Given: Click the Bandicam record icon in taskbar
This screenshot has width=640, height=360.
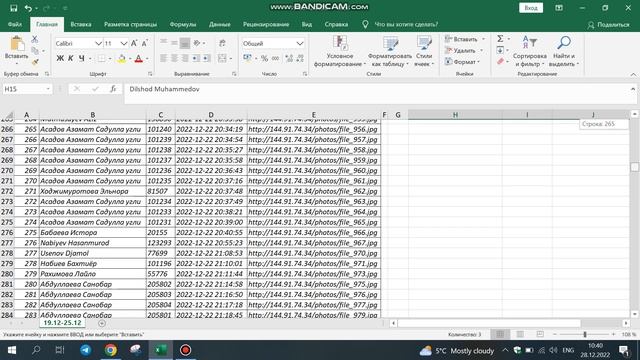Looking at the screenshot, I should tap(185, 350).
